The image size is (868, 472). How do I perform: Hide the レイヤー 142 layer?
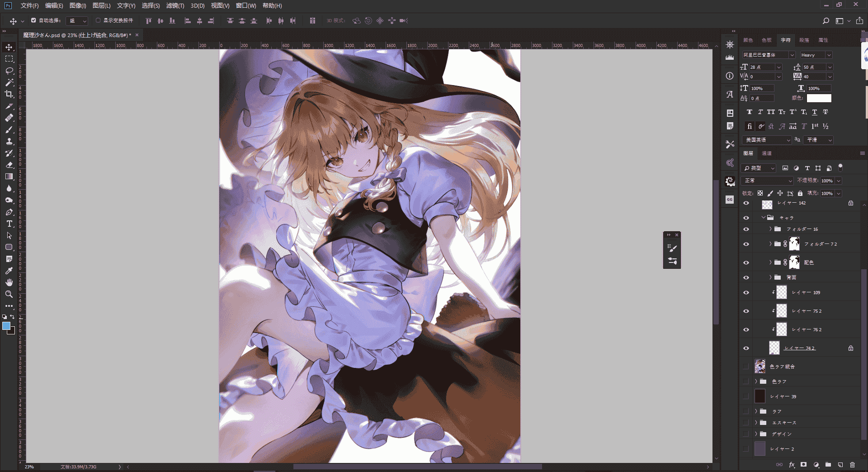coord(746,203)
